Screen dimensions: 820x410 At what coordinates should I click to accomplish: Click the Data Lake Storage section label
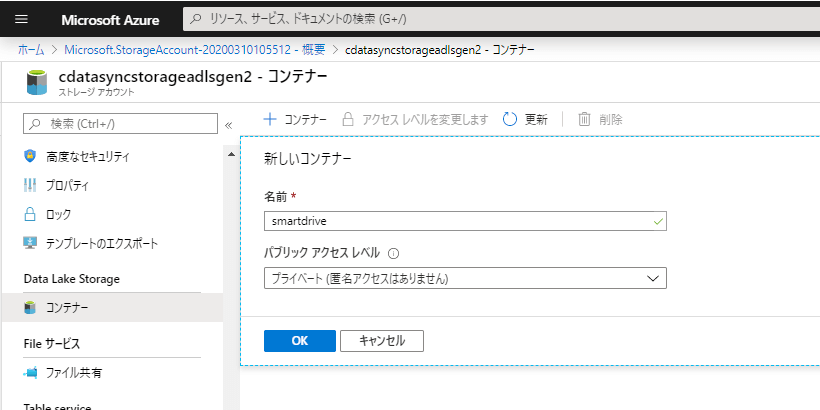(72, 279)
